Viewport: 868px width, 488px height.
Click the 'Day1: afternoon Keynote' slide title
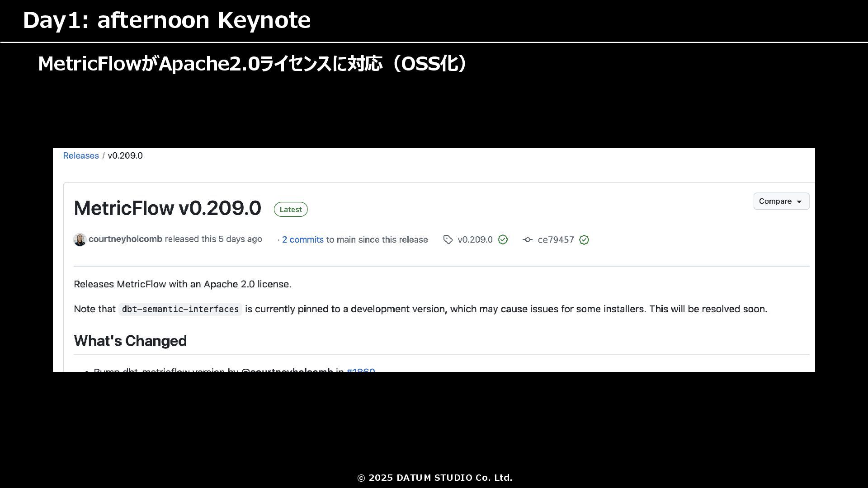point(166,20)
